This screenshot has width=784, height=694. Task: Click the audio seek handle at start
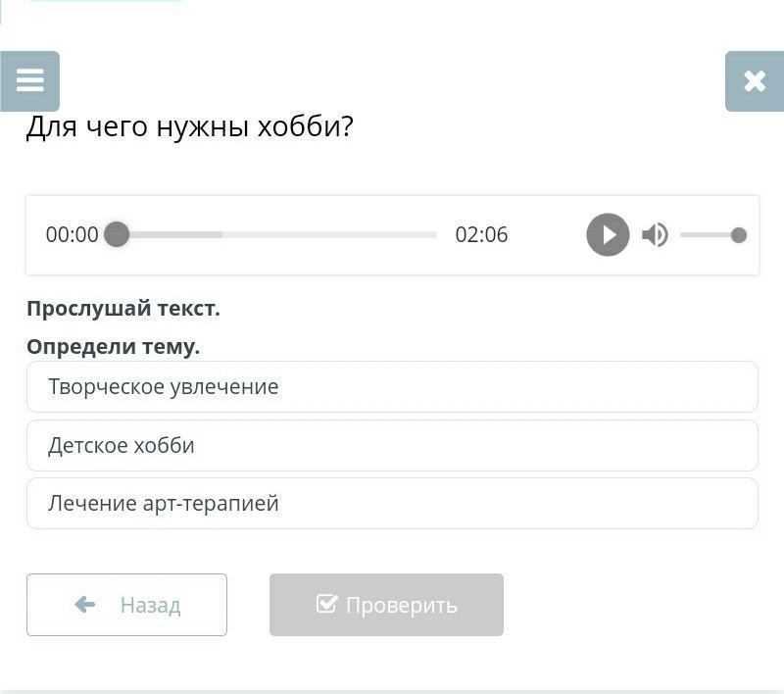(x=117, y=235)
